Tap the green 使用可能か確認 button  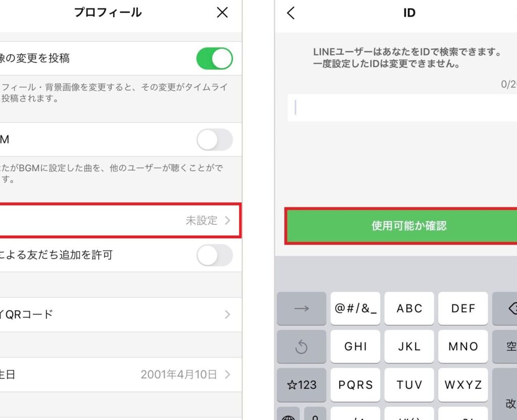click(x=401, y=226)
